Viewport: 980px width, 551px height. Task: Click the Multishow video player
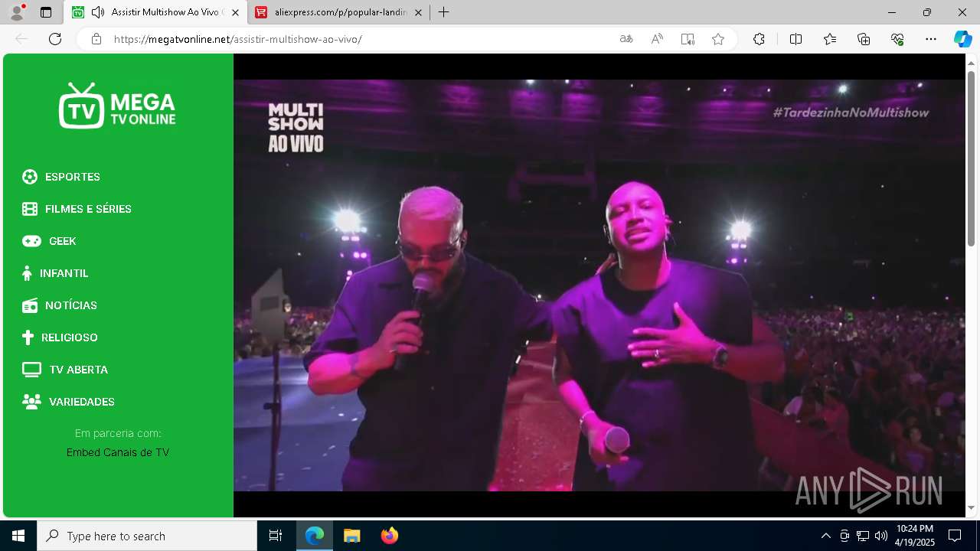tap(599, 285)
